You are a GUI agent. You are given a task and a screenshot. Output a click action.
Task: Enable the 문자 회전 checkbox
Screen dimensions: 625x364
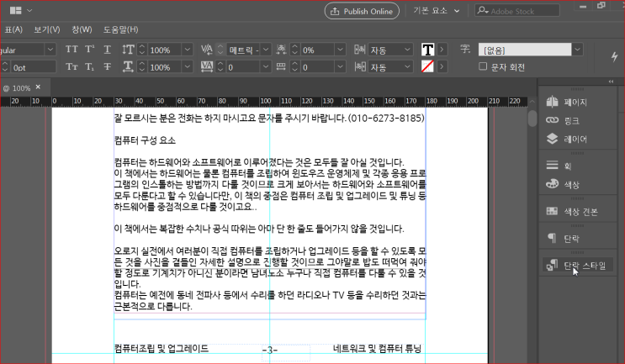483,66
